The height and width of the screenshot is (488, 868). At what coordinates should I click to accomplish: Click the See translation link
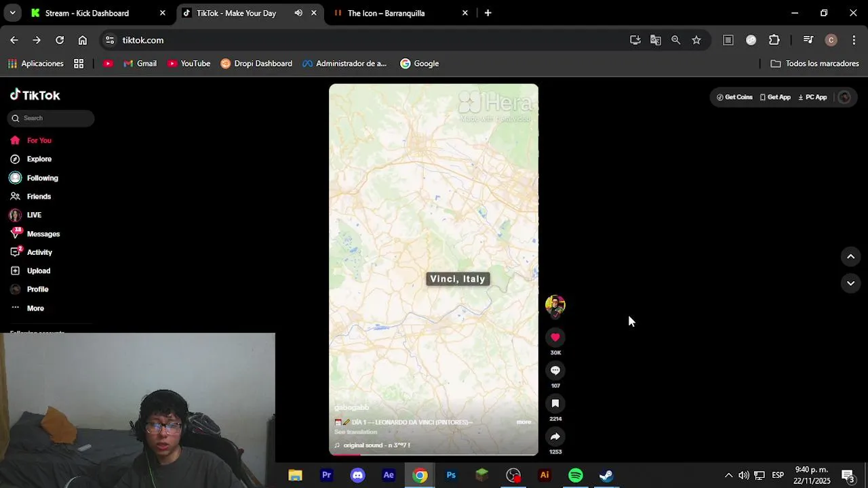coord(355,432)
